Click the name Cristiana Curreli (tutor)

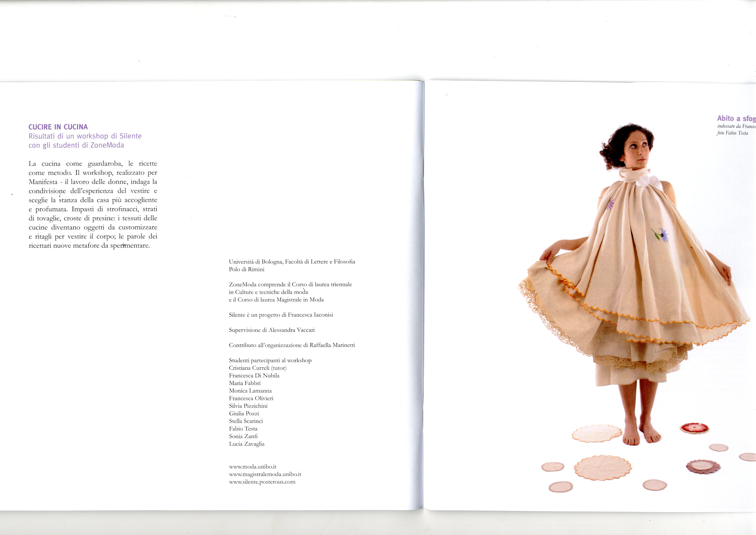pos(258,368)
